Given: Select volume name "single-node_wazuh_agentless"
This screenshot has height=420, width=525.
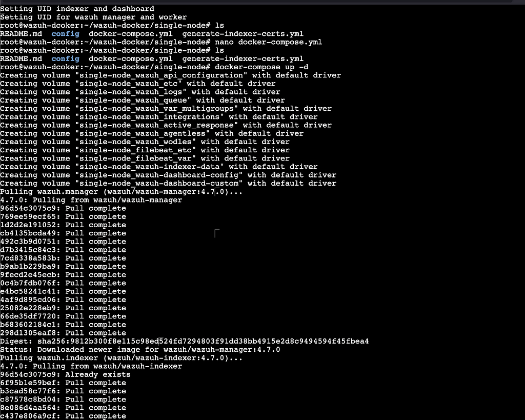Looking at the screenshot, I should [x=143, y=134].
